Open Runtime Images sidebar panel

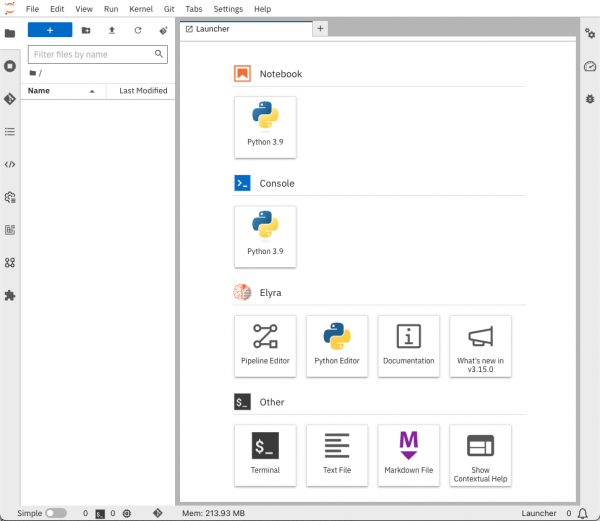click(x=10, y=230)
